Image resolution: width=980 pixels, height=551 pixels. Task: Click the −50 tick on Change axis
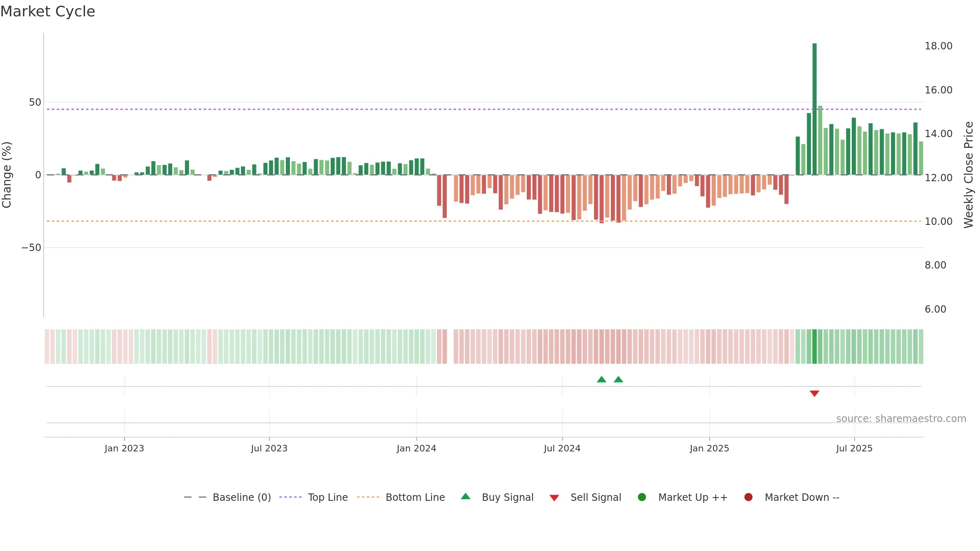click(31, 247)
